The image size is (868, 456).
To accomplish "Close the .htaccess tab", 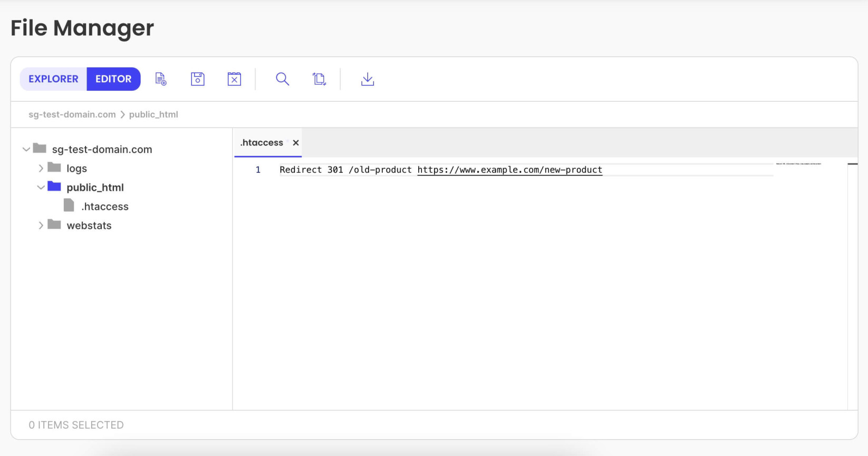I will click(296, 143).
